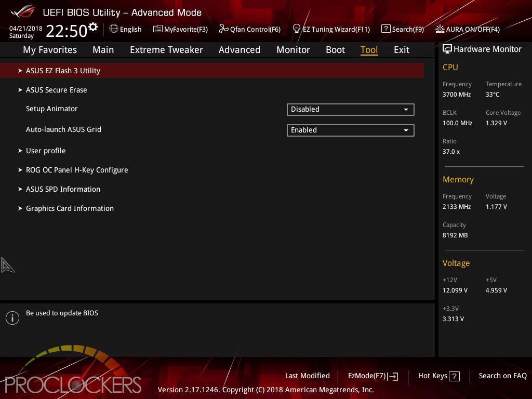Viewport: 532px width, 399px height.
Task: Click the Hardware Monitor display icon
Action: click(447, 49)
